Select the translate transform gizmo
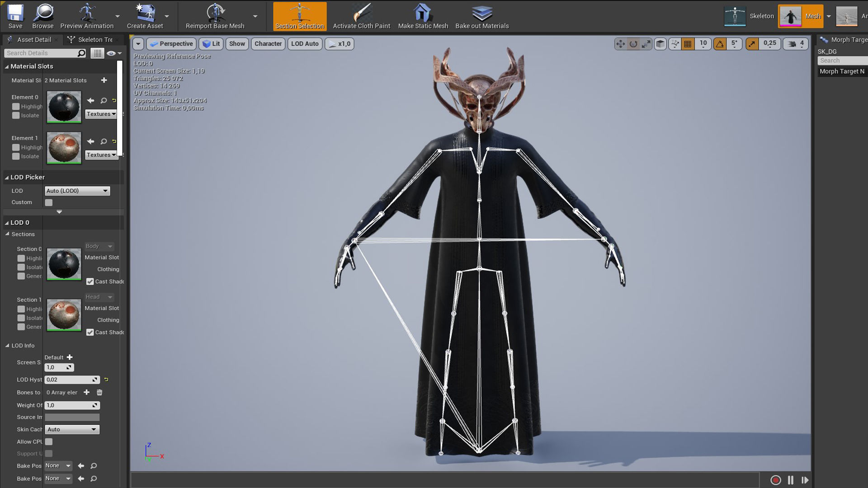The image size is (868, 488). coord(620,44)
